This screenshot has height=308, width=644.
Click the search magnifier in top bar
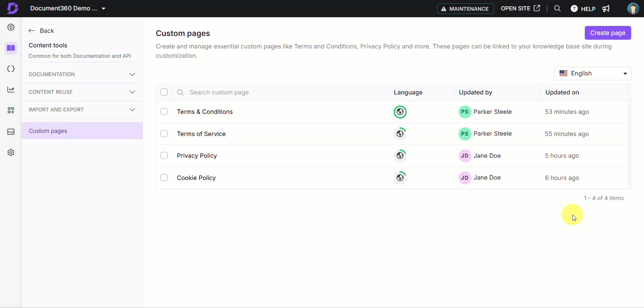click(x=557, y=8)
